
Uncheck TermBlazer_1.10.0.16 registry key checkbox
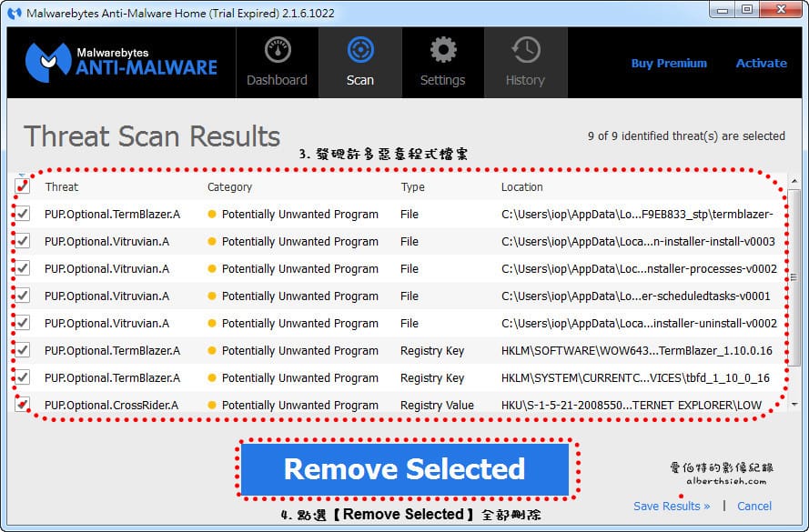coord(22,350)
